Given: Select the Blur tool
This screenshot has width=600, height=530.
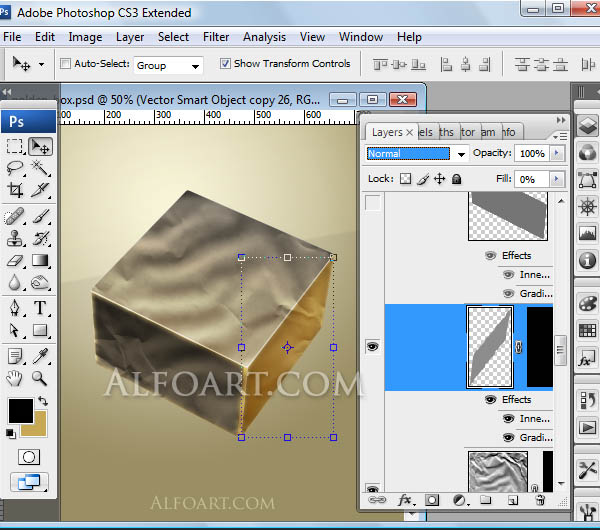Looking at the screenshot, I should 15,282.
